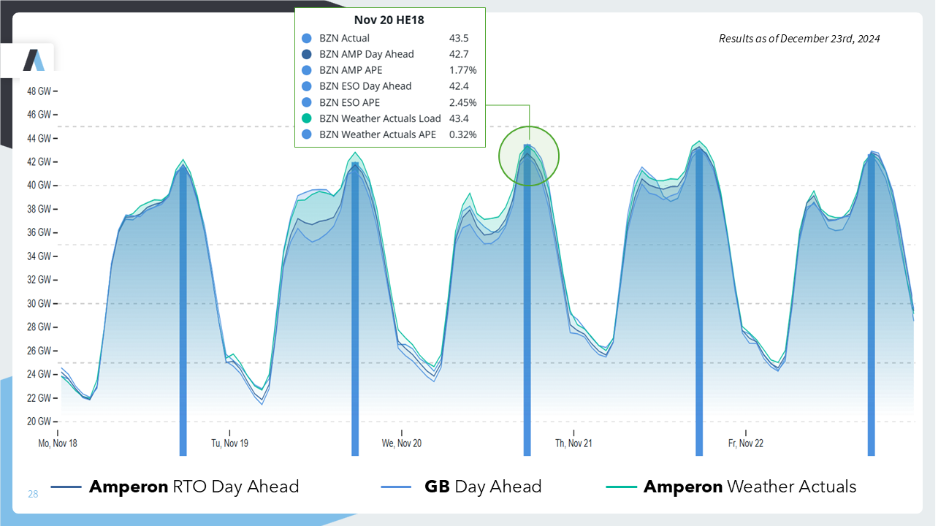Click the BZN AMP APE legend dot
This screenshot has width=936, height=526.
[307, 70]
